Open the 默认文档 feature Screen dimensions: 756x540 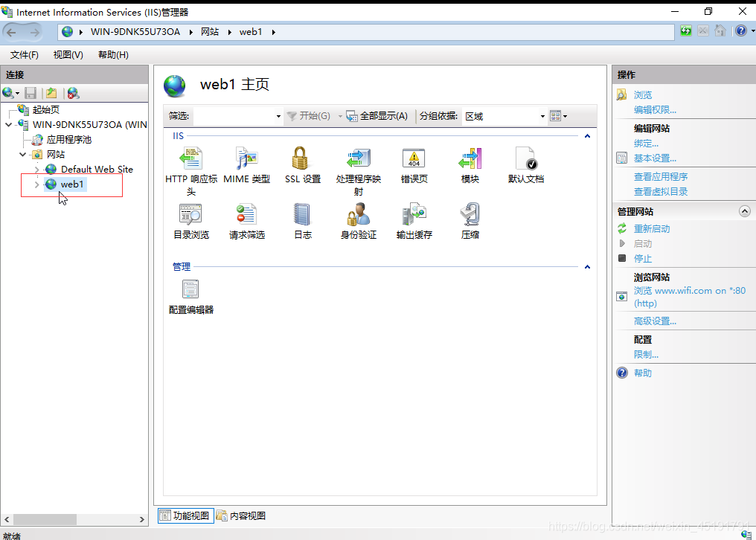pos(525,158)
